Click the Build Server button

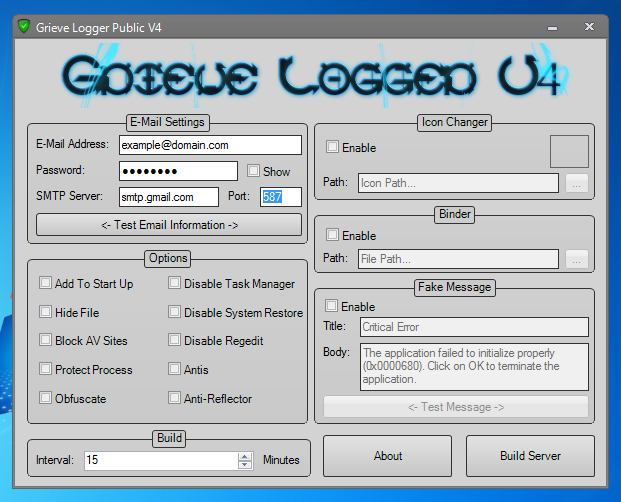pyautogui.click(x=530, y=456)
